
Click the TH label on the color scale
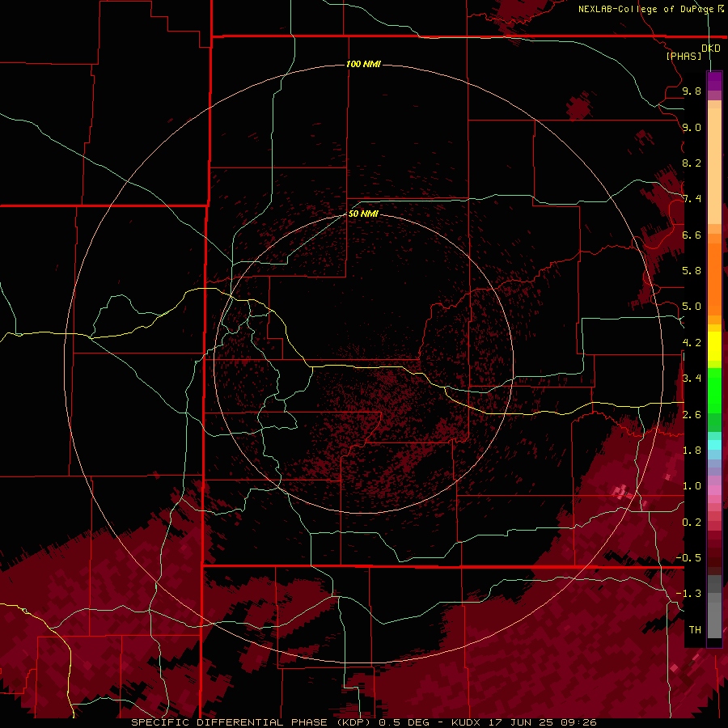695,630
